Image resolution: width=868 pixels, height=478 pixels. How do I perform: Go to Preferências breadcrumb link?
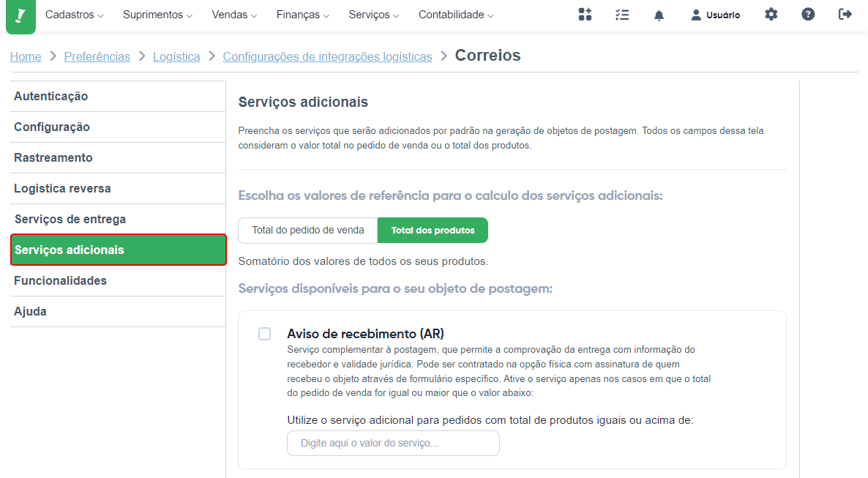[97, 56]
